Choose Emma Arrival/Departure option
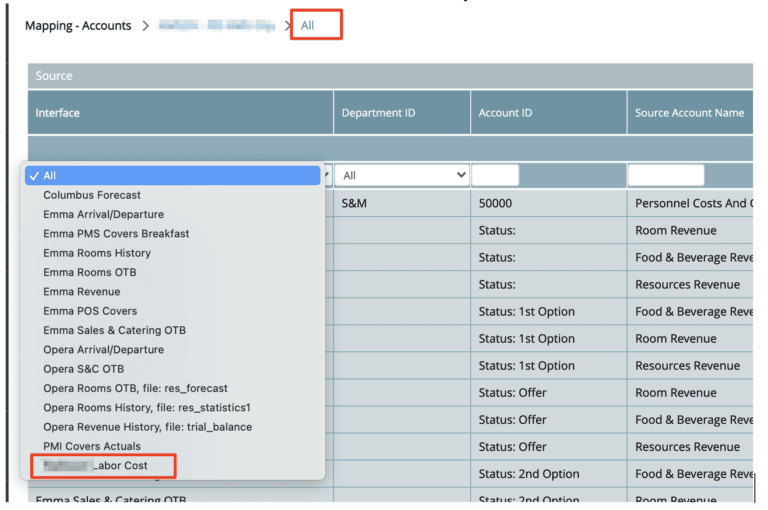Viewport: 768px width, 510px height. point(103,214)
